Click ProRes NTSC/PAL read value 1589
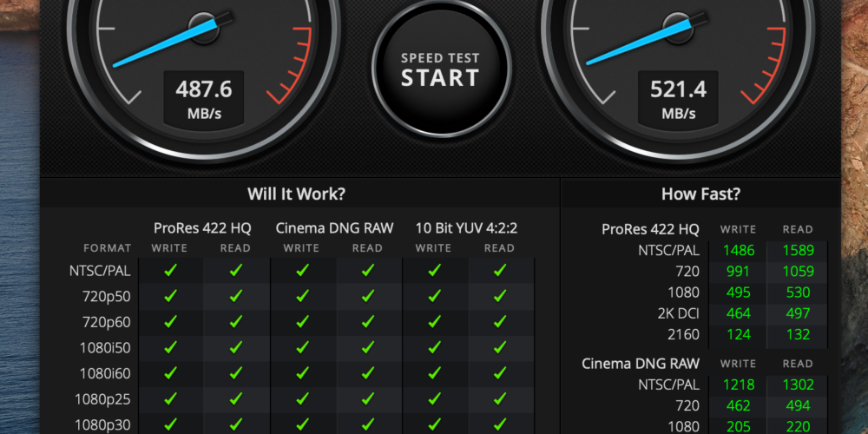 click(798, 250)
